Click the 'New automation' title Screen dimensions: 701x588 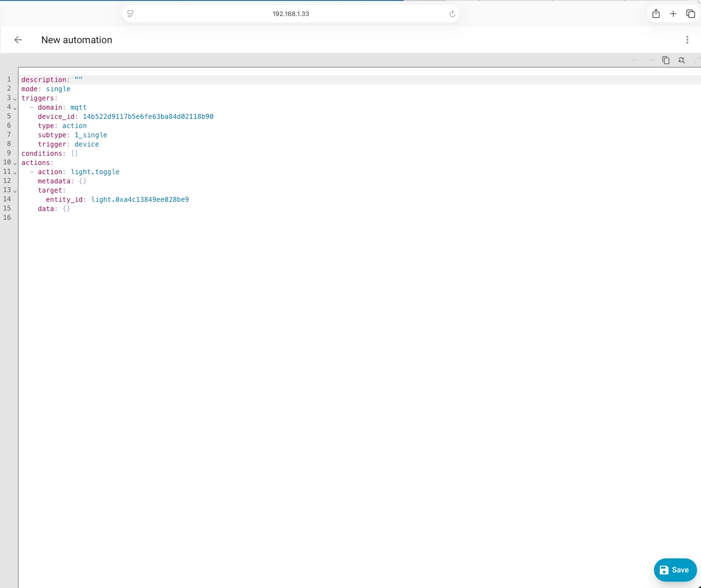pos(77,40)
